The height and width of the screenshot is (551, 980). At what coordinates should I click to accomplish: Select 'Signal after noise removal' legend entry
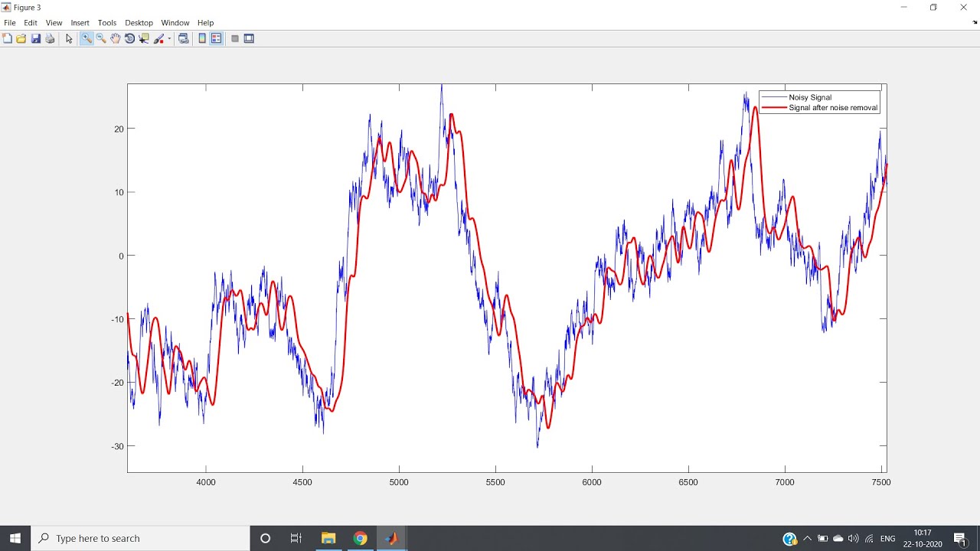click(833, 108)
